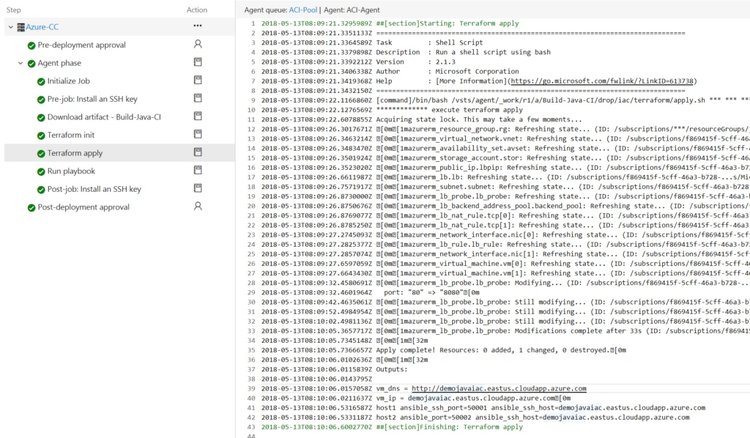Screen dimensions: 750x438
Task: Click green check next to Run playbook
Action: (x=41, y=172)
